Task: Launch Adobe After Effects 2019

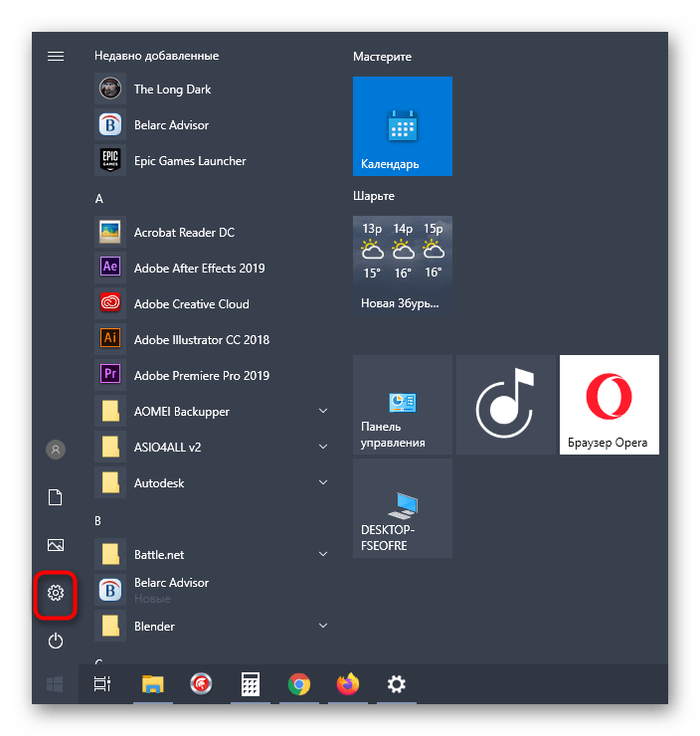Action: click(211, 268)
